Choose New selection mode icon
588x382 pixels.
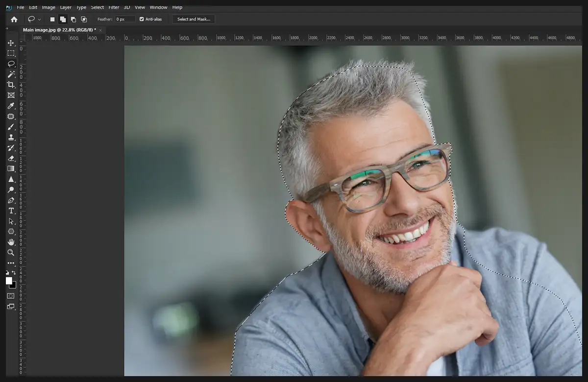[x=52, y=19]
